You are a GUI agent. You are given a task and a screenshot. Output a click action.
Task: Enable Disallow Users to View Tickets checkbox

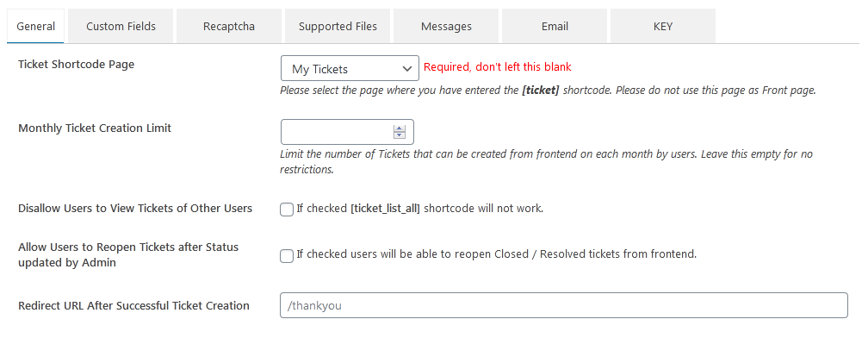(287, 210)
